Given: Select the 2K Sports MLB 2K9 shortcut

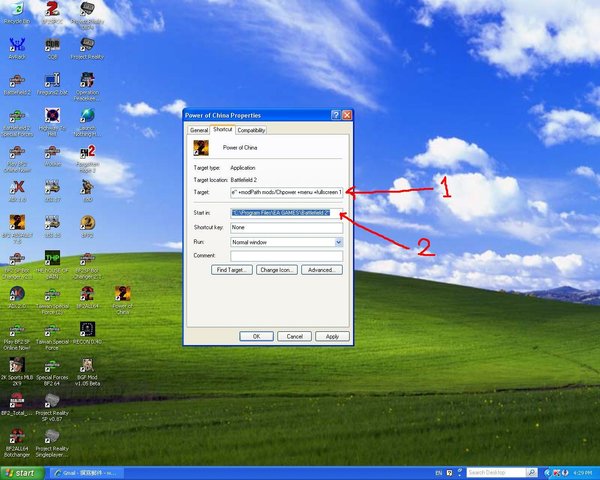Looking at the screenshot, I should 17,371.
